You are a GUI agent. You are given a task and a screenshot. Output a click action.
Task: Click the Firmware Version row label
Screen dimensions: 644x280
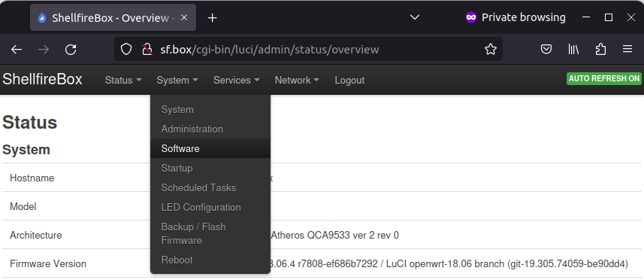[x=48, y=264]
